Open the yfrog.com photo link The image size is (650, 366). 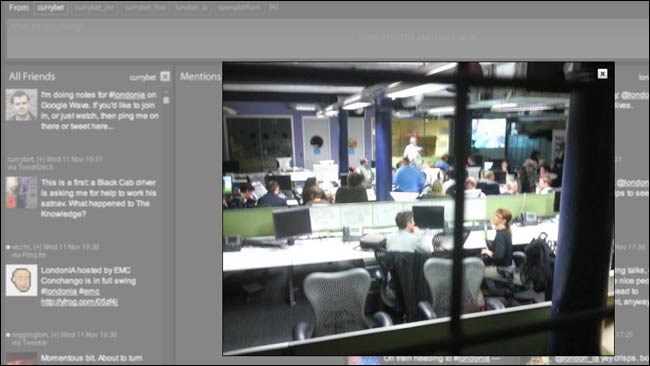(79, 302)
